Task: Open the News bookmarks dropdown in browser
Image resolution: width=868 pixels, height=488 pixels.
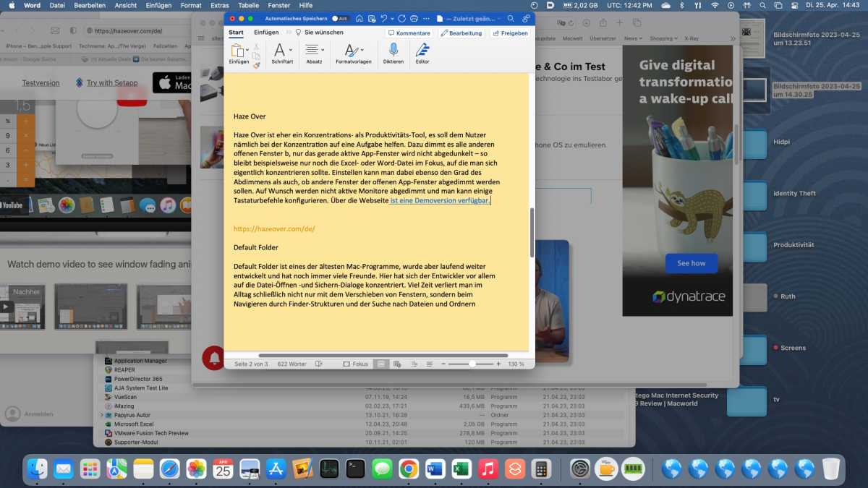Action: pyautogui.click(x=633, y=38)
